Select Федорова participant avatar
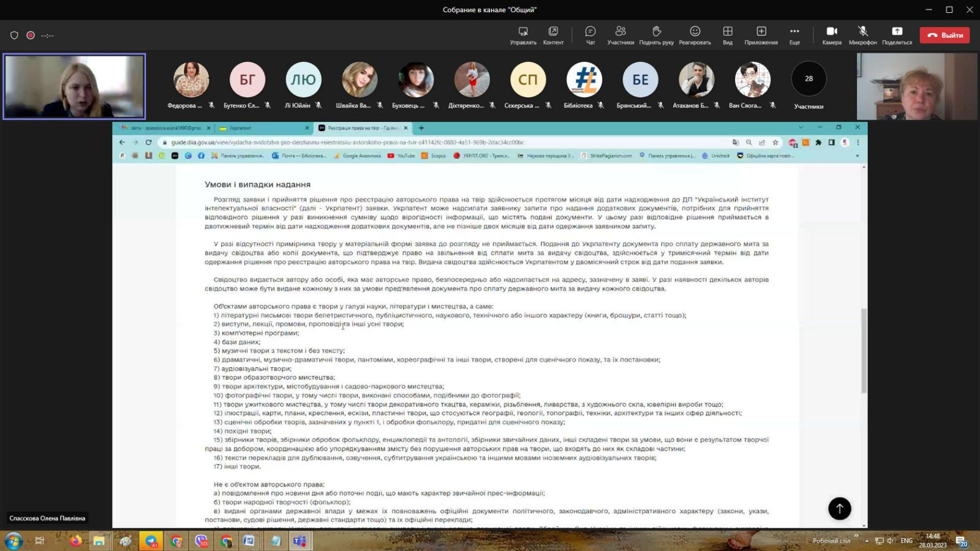980x551 pixels. (x=191, y=79)
